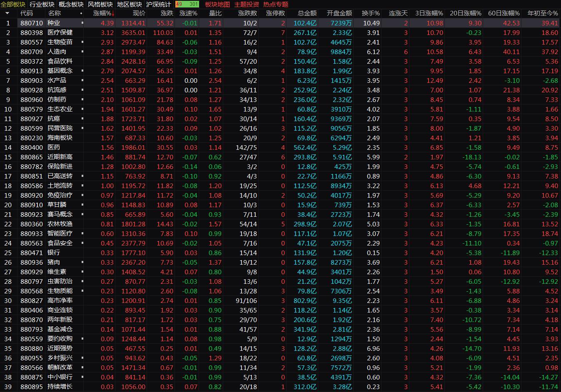Sort by the 代码 column header
This screenshot has height=392, width=561.
[27, 13]
